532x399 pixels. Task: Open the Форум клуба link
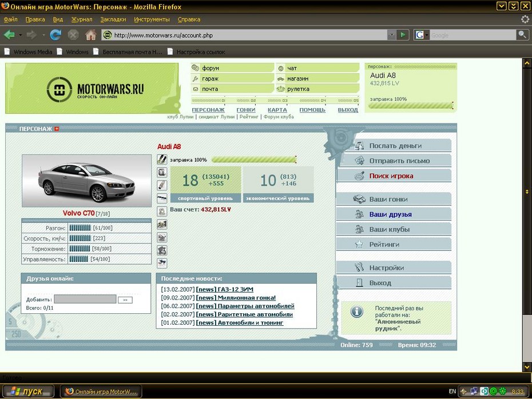coord(279,117)
